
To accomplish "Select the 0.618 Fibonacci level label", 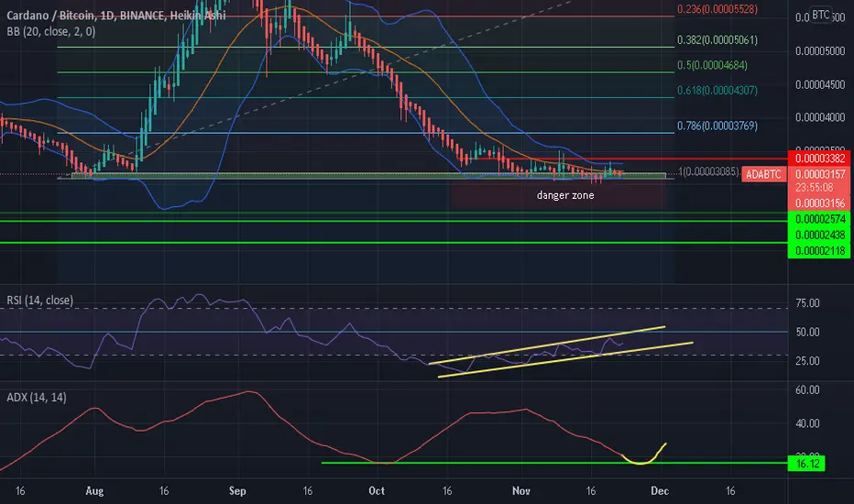I will 717,91.
